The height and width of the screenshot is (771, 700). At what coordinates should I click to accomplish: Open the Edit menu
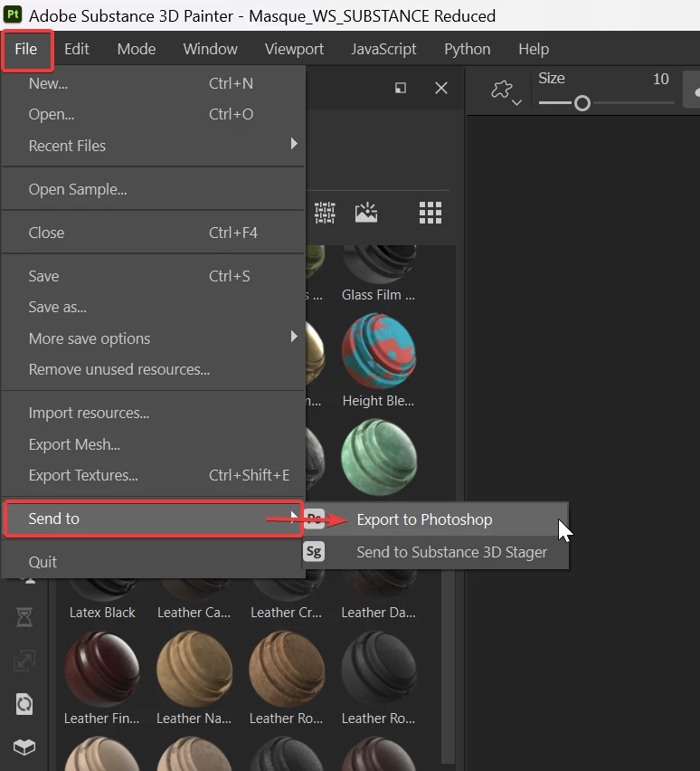(76, 49)
